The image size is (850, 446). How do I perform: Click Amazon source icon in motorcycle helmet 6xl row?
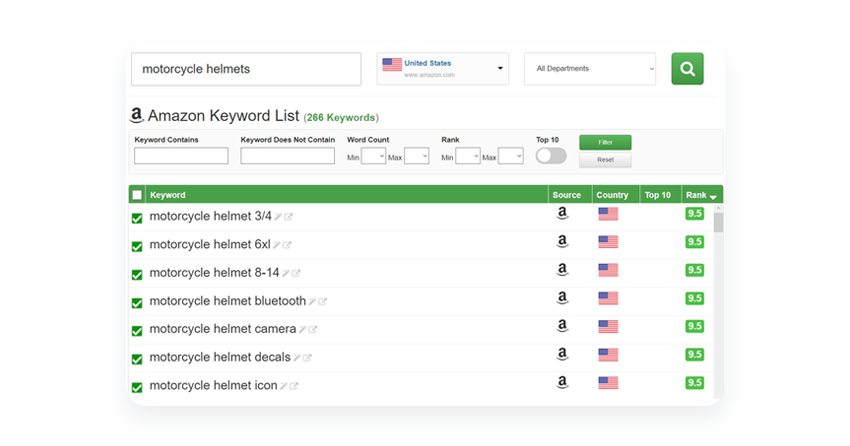pos(563,241)
